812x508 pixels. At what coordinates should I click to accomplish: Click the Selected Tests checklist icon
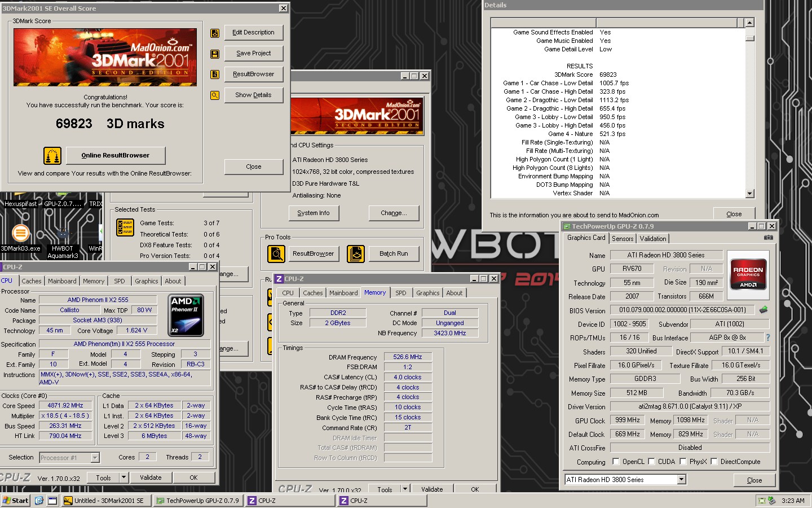pos(125,227)
